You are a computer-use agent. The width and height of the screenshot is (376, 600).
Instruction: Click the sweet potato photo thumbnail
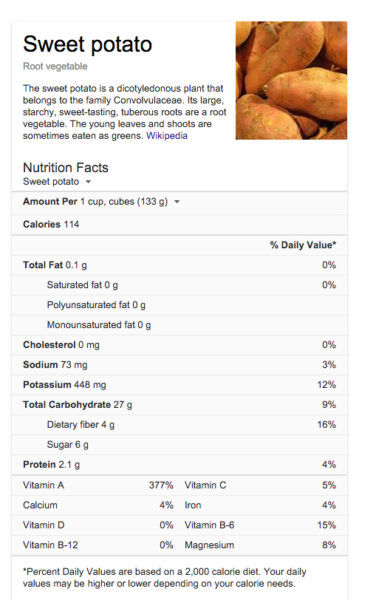pyautogui.click(x=291, y=80)
